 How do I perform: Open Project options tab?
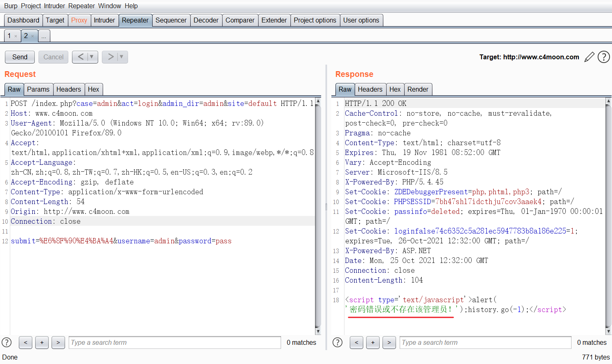(315, 20)
